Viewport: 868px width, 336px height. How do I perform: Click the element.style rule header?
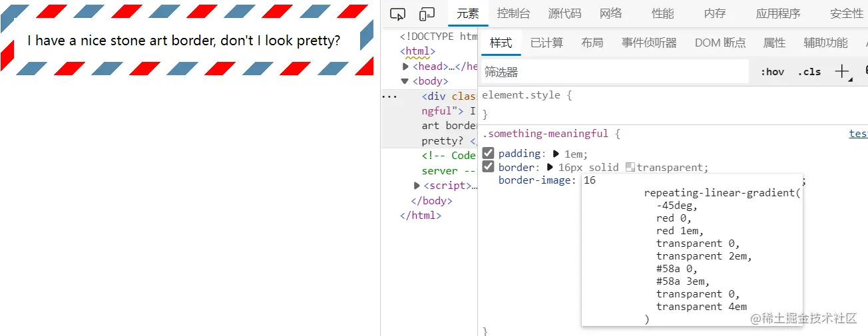tap(527, 95)
